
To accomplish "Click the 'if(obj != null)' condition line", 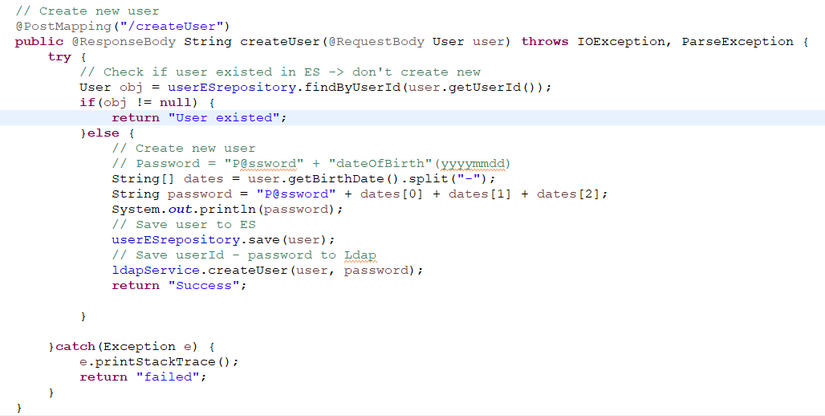I will 147,103.
